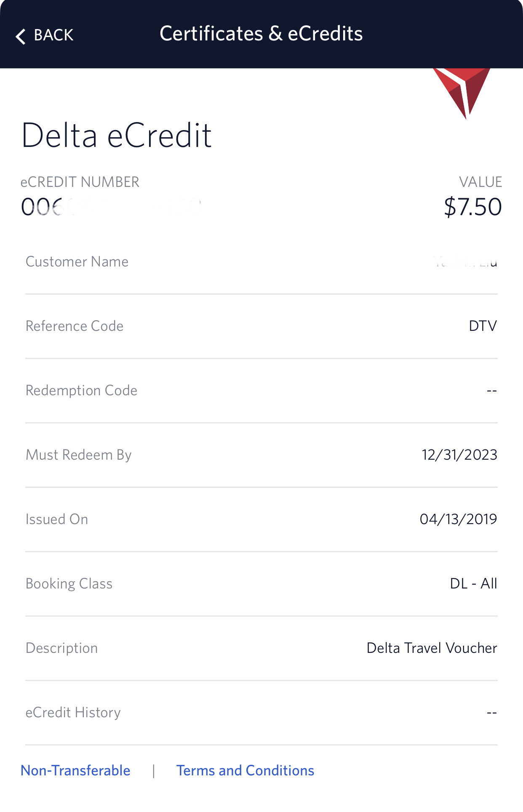Viewport: 523px width, 812px height.
Task: Tap the Must Redeem By label
Action: (78, 455)
